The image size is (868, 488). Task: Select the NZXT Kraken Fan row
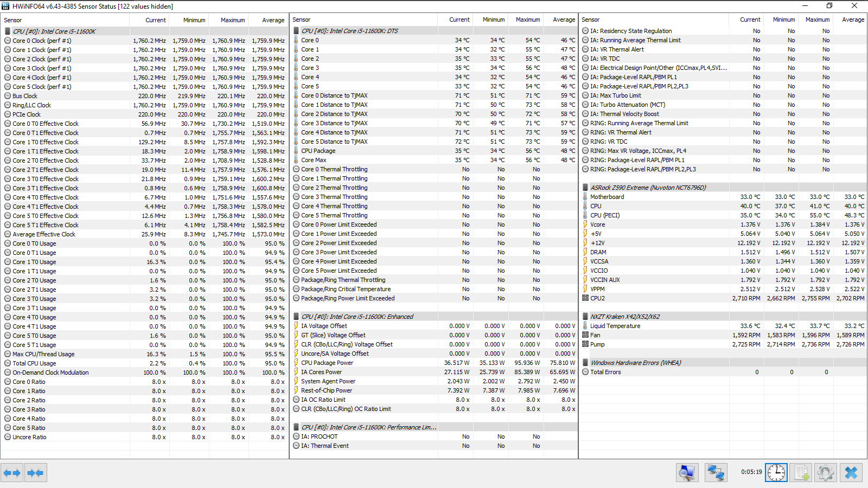coord(723,335)
